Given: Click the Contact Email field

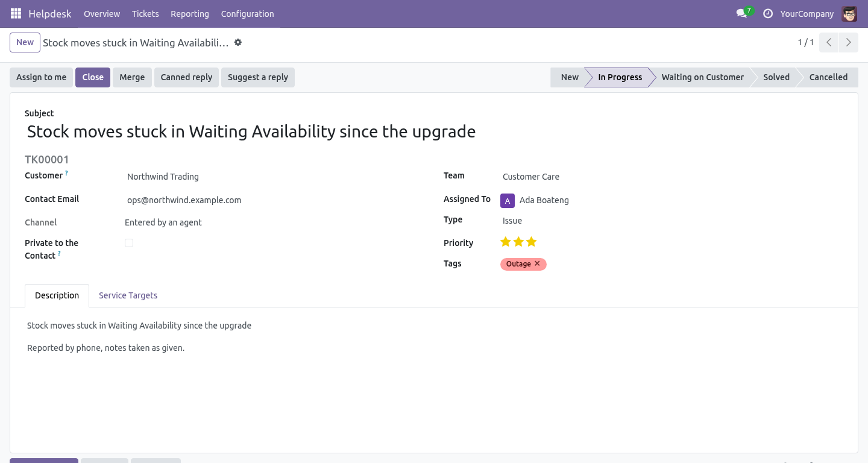Looking at the screenshot, I should tap(274, 200).
